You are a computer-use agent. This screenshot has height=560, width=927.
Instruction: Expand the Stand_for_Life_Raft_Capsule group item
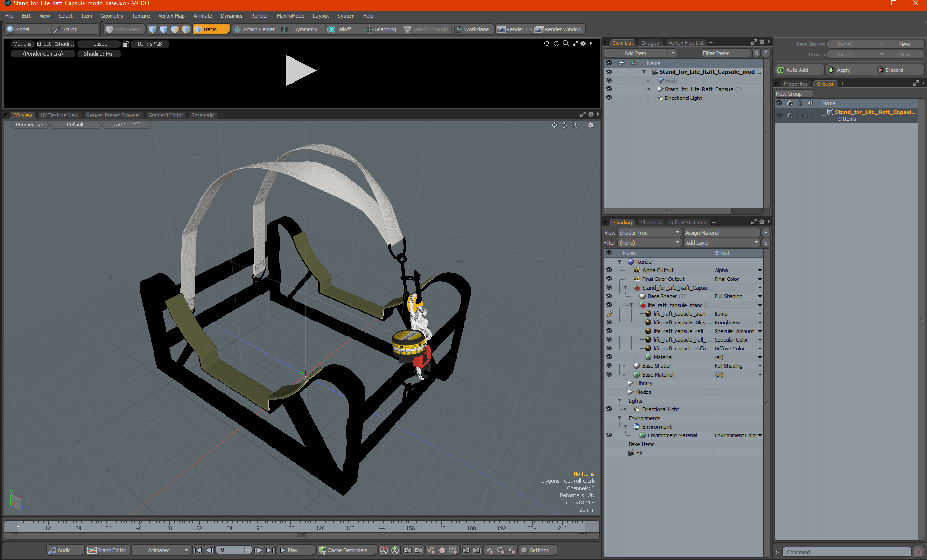point(649,89)
